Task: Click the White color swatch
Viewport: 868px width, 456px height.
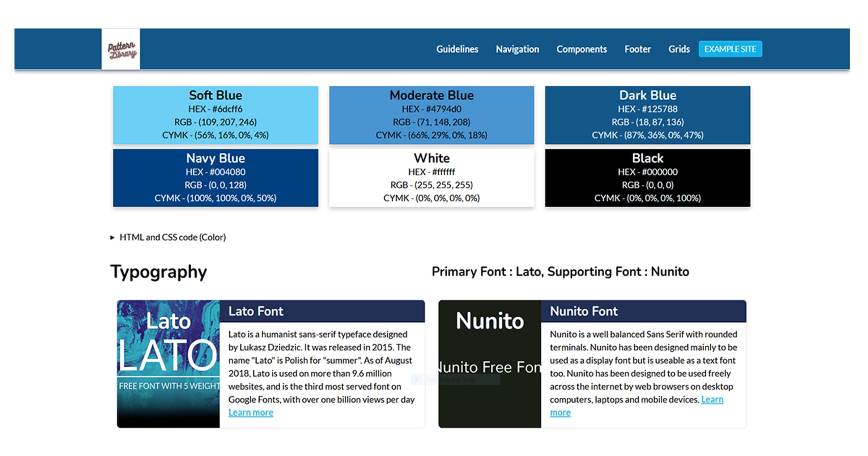Action: [431, 178]
